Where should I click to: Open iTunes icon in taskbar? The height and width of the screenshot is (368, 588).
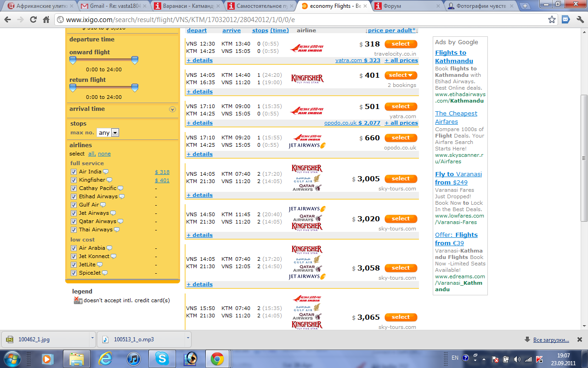pos(133,358)
